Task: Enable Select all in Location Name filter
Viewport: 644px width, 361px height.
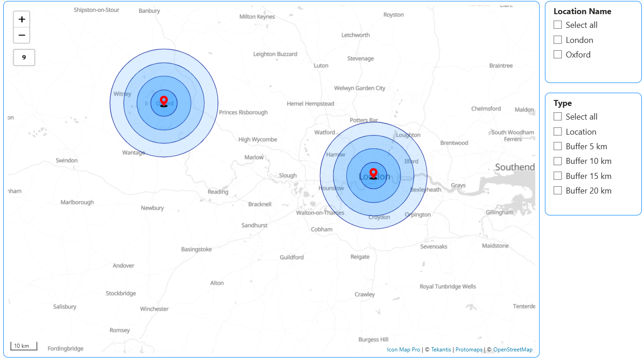Action: point(557,25)
